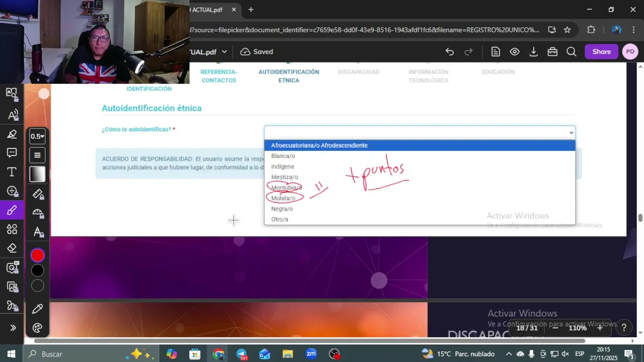Expand the left sidebar with double chevron
Viewport: 644px width, 362px height.
point(13,328)
